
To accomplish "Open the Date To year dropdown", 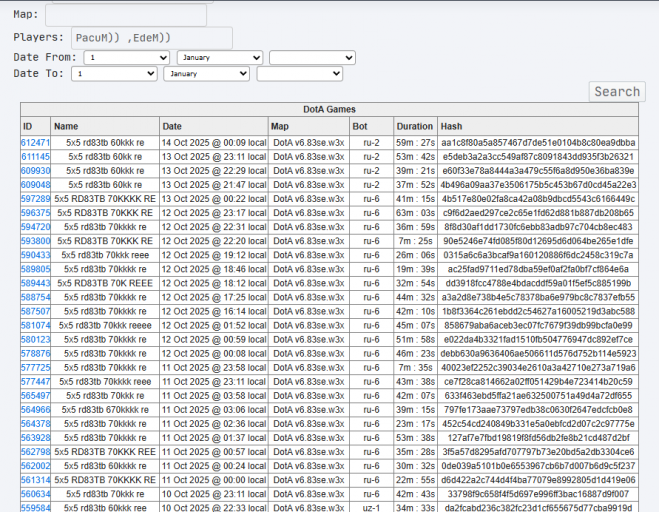I will 300,74.
